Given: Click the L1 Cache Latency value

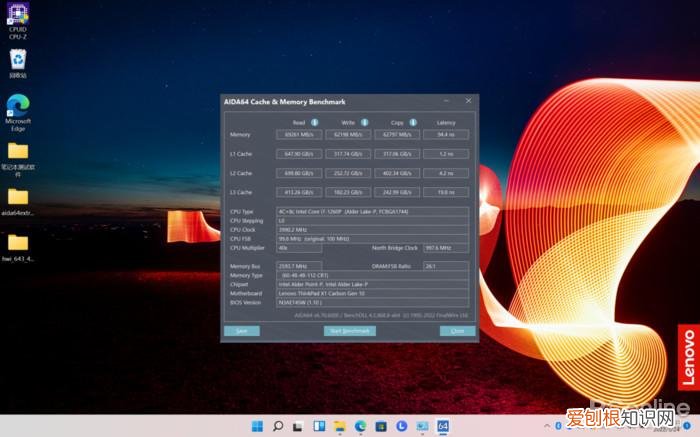Looking at the screenshot, I should pos(446,154).
